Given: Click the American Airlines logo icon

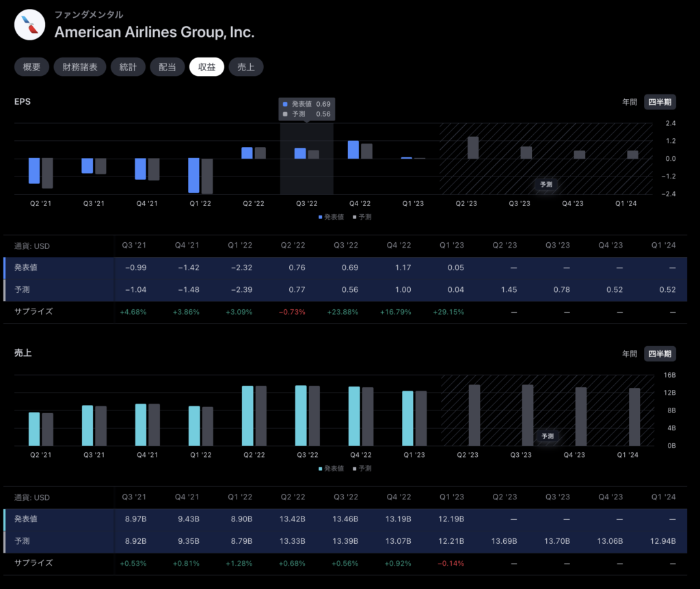Looking at the screenshot, I should point(29,25).
